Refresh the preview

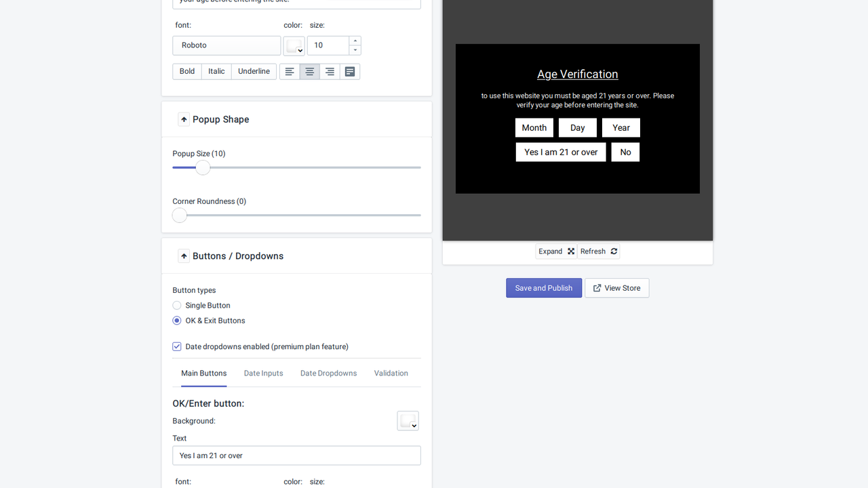[599, 251]
